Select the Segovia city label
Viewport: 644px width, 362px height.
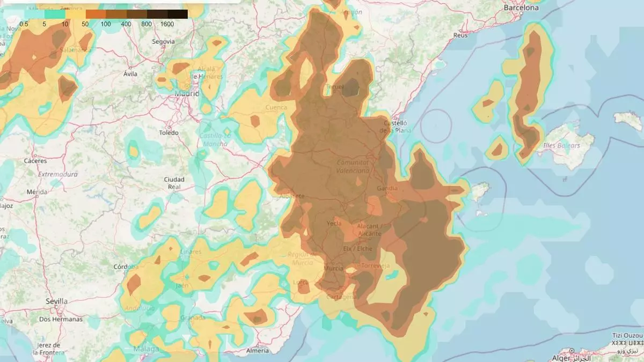(163, 41)
